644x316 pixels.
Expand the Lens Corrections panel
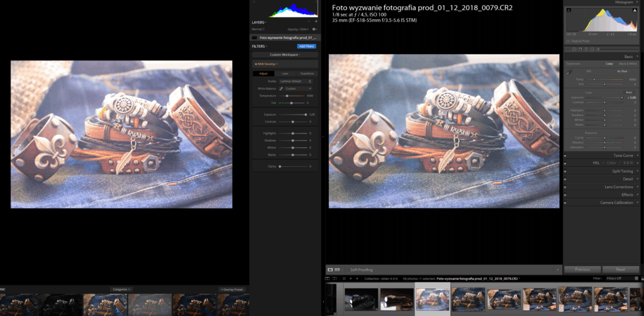(x=638, y=187)
